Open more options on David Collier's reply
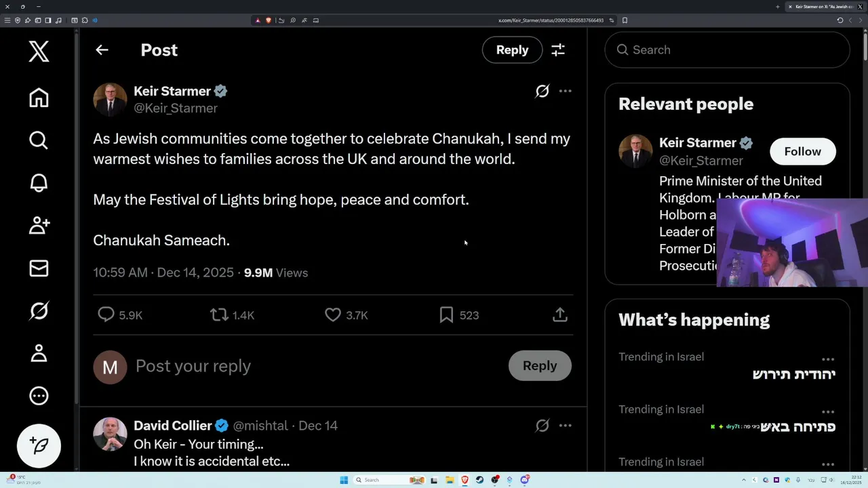Viewport: 868px width, 488px height. pos(565,426)
